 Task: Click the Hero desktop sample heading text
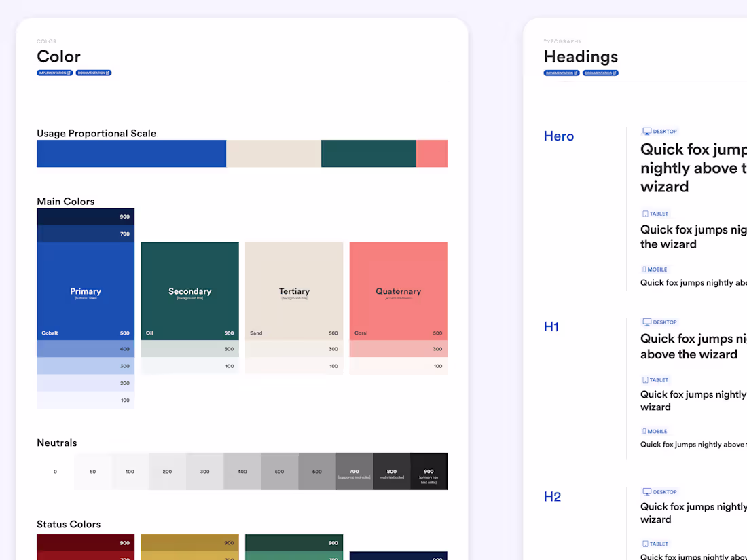(x=693, y=168)
